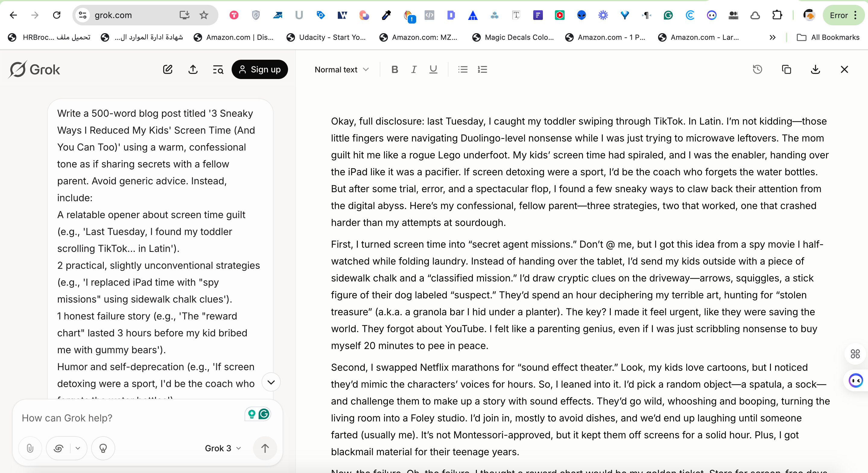Screen dimensions: 868x473
Task: Close the document editor panel
Action: (844, 69)
